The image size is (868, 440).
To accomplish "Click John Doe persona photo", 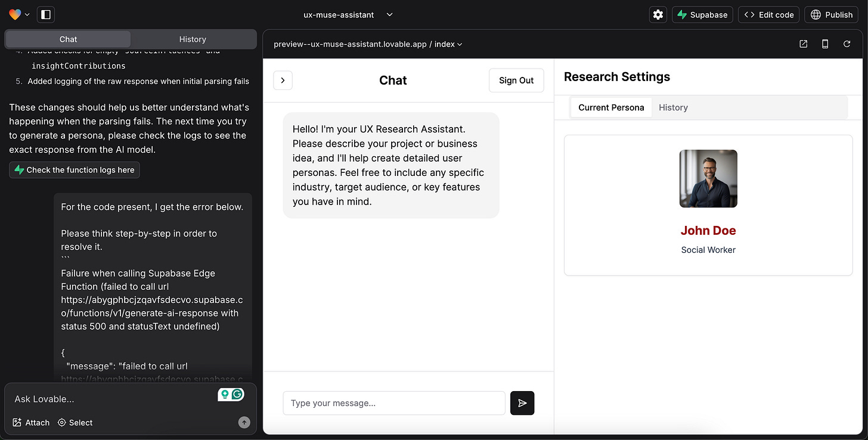I will pos(708,178).
